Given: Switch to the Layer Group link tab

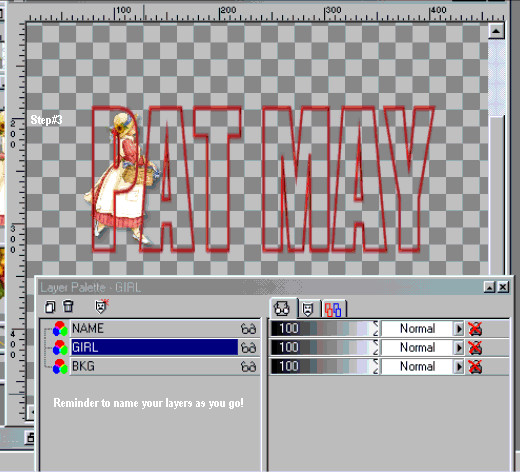Looking at the screenshot, I should (334, 309).
